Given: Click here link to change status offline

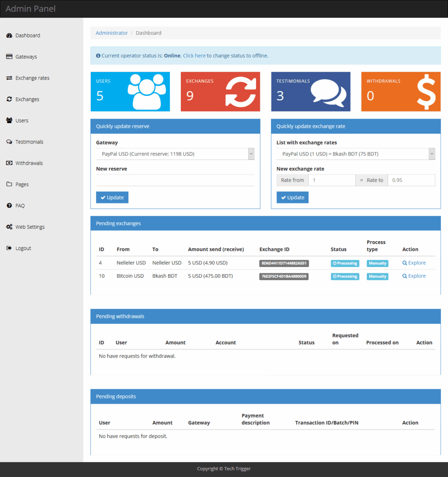Looking at the screenshot, I should [x=195, y=55].
